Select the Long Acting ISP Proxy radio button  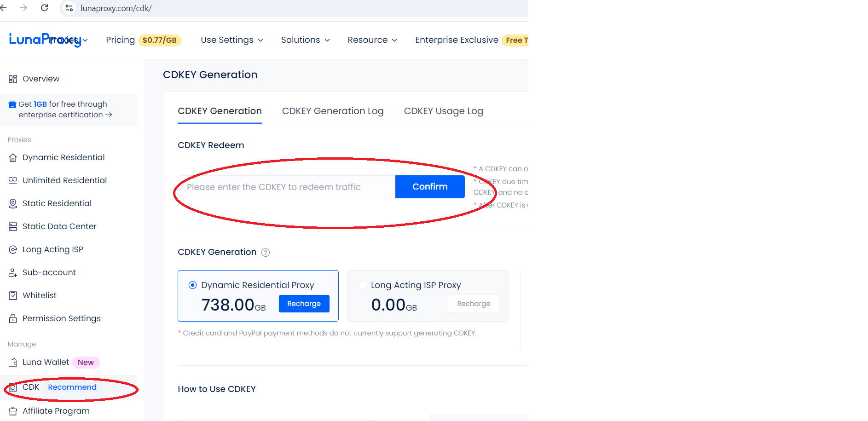(x=363, y=285)
